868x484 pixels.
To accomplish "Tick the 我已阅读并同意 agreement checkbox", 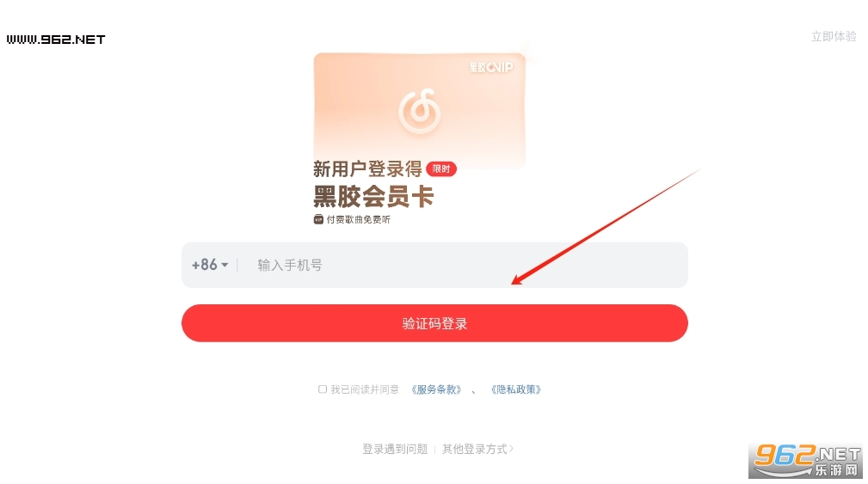I will point(323,389).
